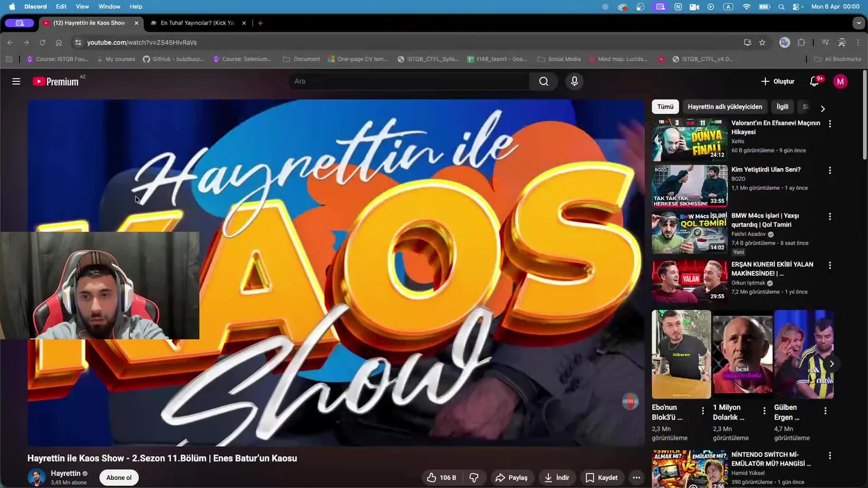Reload the YouTube page

[x=42, y=42]
